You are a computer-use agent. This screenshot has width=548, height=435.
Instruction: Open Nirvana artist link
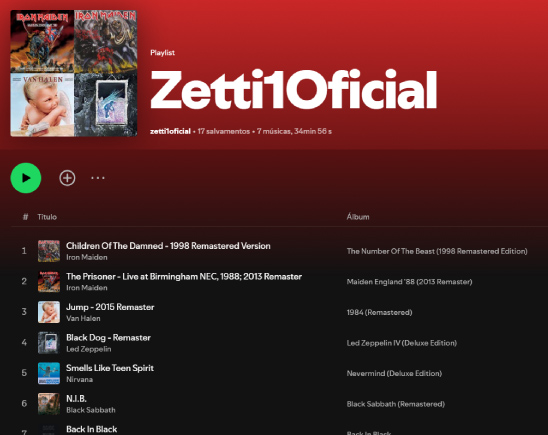(79, 379)
